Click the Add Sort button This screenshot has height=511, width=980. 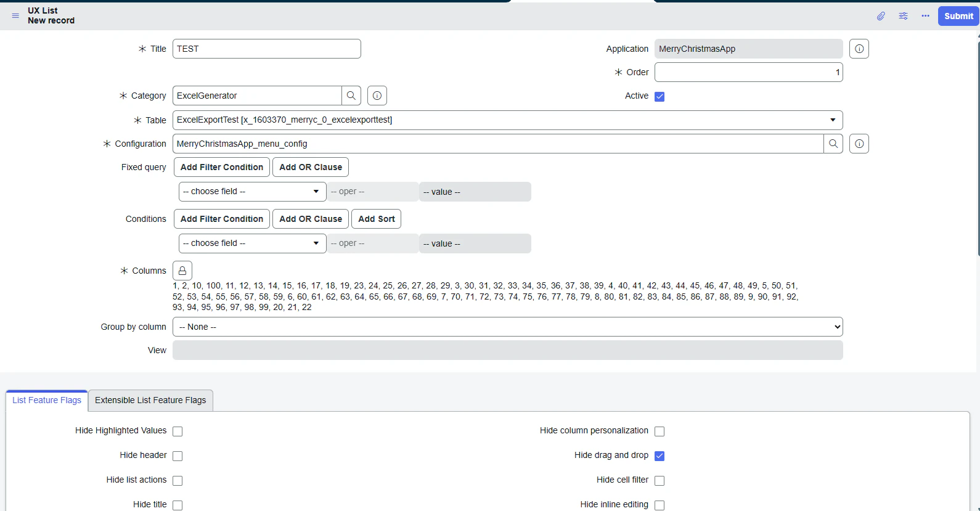click(377, 219)
